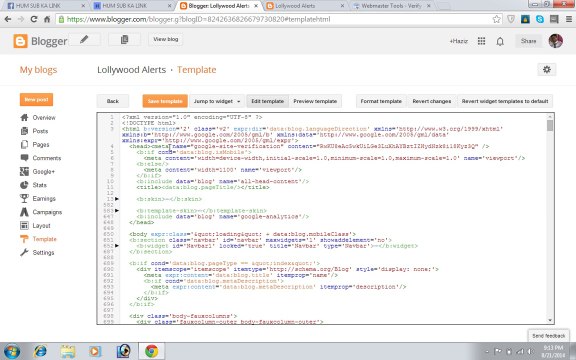Click Revert widget templates to default
Image resolution: width=576 pixels, height=360 pixels.
[x=505, y=101]
